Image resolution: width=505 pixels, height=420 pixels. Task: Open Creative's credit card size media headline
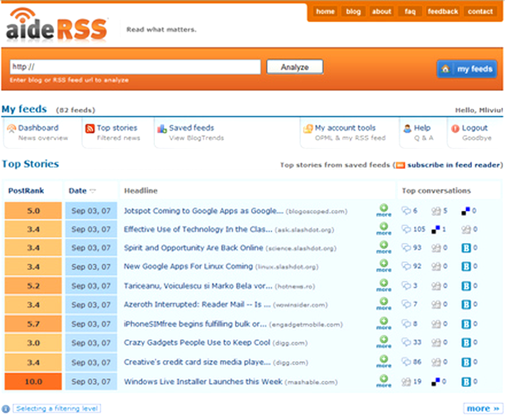(x=197, y=362)
